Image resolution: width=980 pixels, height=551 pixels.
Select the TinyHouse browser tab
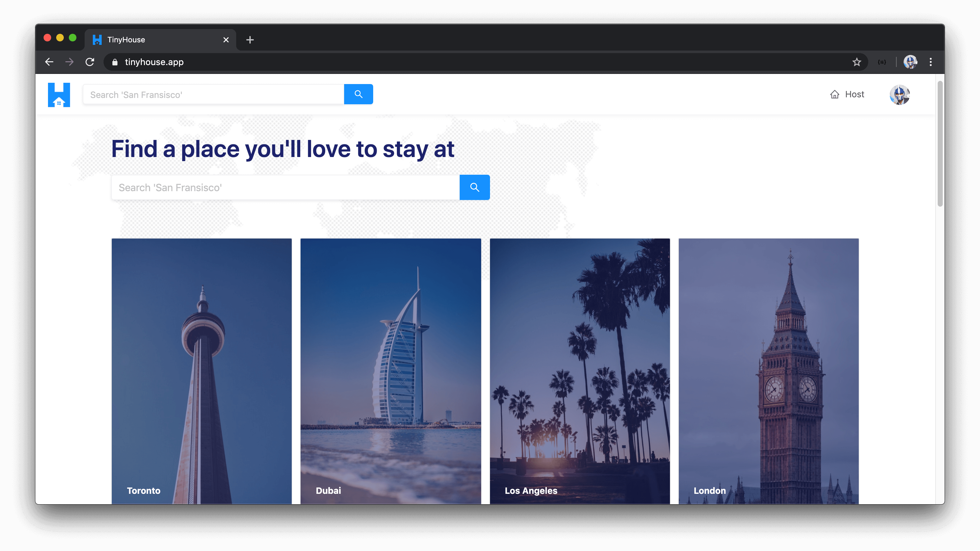pos(160,39)
